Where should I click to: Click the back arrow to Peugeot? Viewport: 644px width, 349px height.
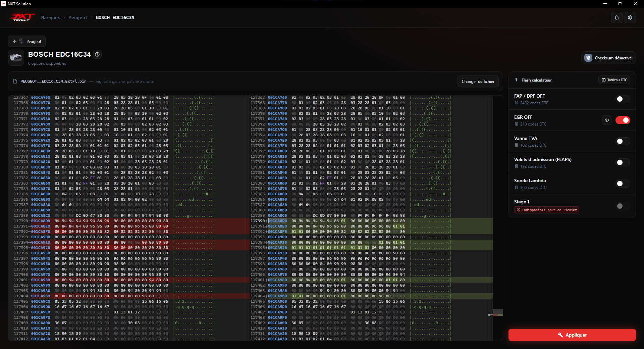(15, 41)
